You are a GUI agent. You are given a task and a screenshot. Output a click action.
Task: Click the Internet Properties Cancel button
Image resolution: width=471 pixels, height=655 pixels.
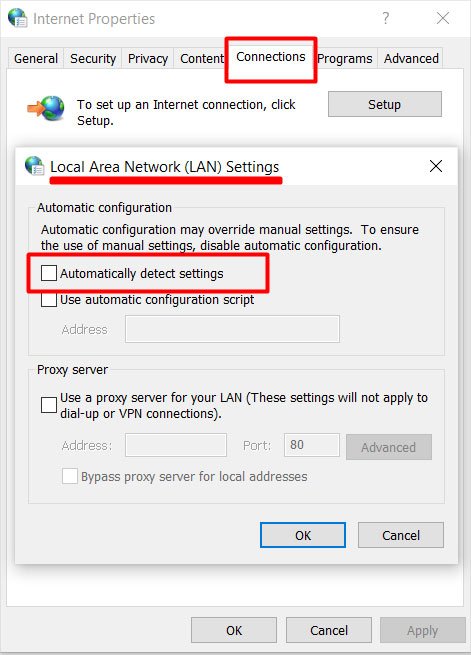point(329,630)
